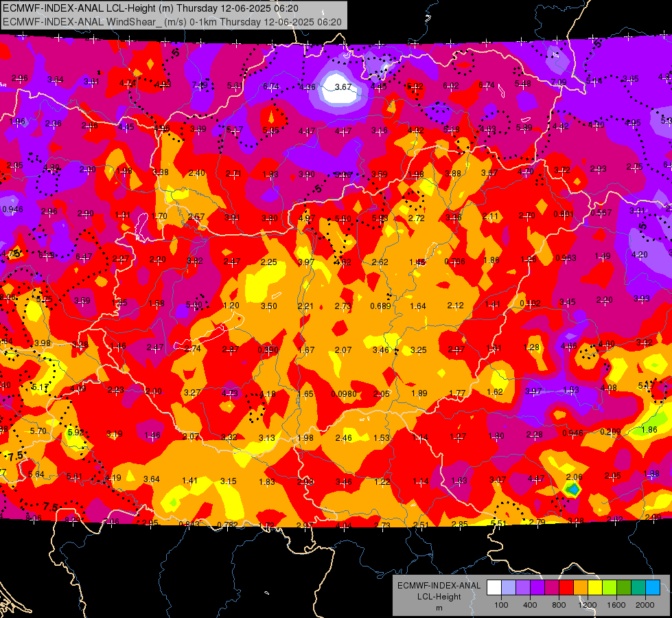Click the sky blue swatch ending the legend

[653, 588]
